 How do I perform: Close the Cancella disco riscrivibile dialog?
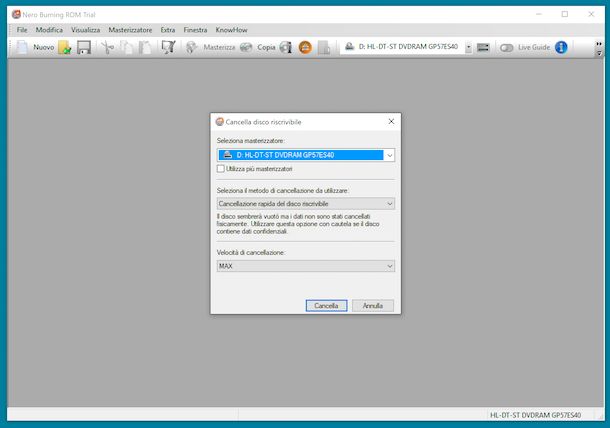[x=391, y=121]
